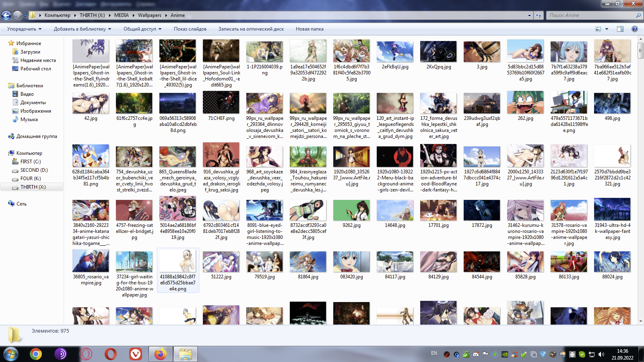Open the Видео library
This screenshot has width=644, height=362.
coord(27,94)
